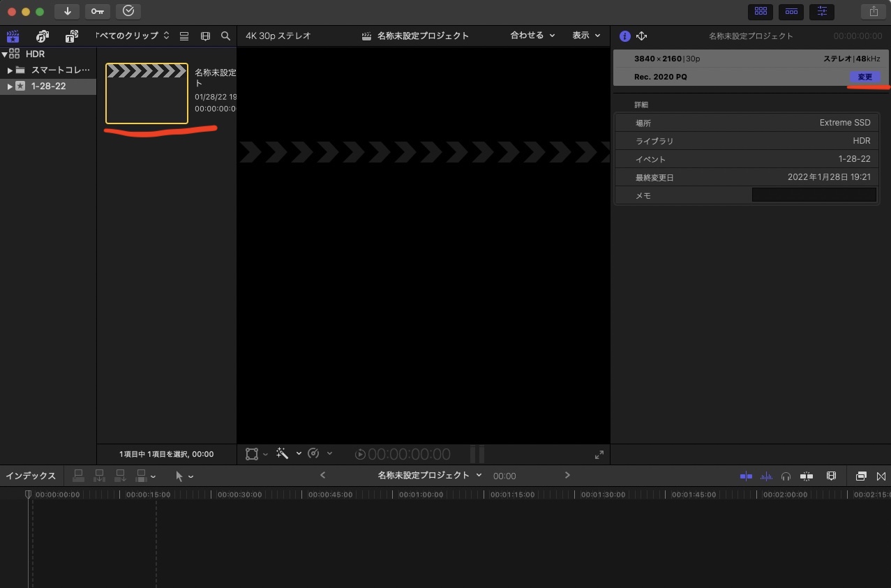
Task: Select the 1-28-22 event in sidebar
Action: click(48, 86)
